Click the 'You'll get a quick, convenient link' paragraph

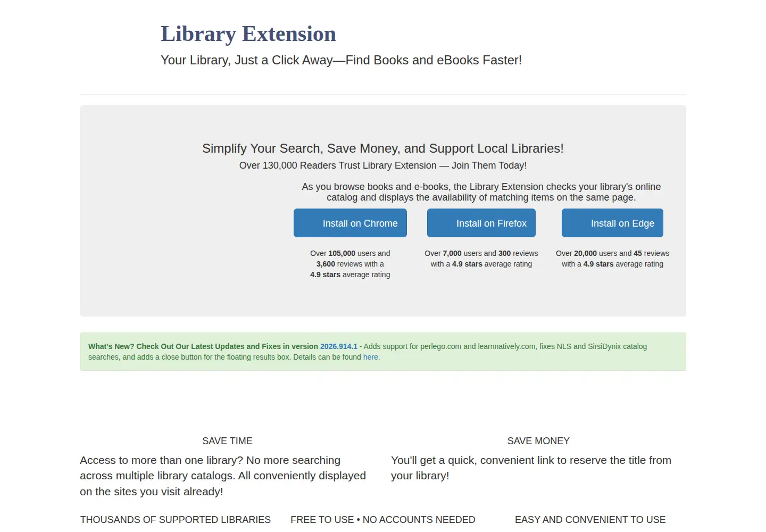(531, 468)
